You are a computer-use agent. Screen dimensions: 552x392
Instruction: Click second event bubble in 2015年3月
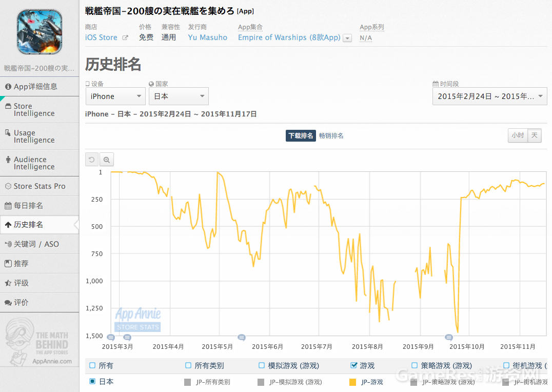[x=127, y=338]
